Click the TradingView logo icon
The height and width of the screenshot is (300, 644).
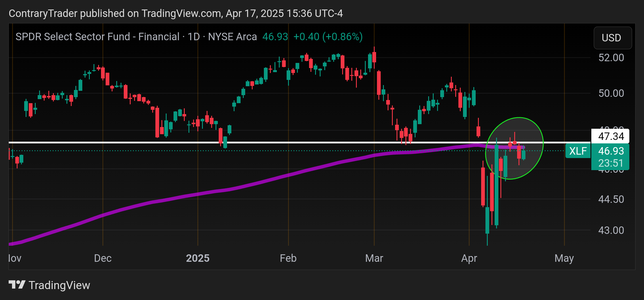(17, 285)
